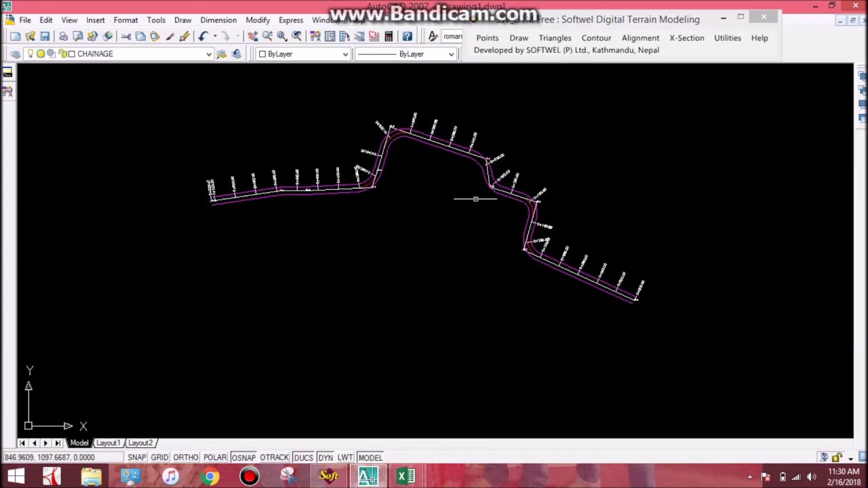Open the Properties palette icon

pos(315,36)
